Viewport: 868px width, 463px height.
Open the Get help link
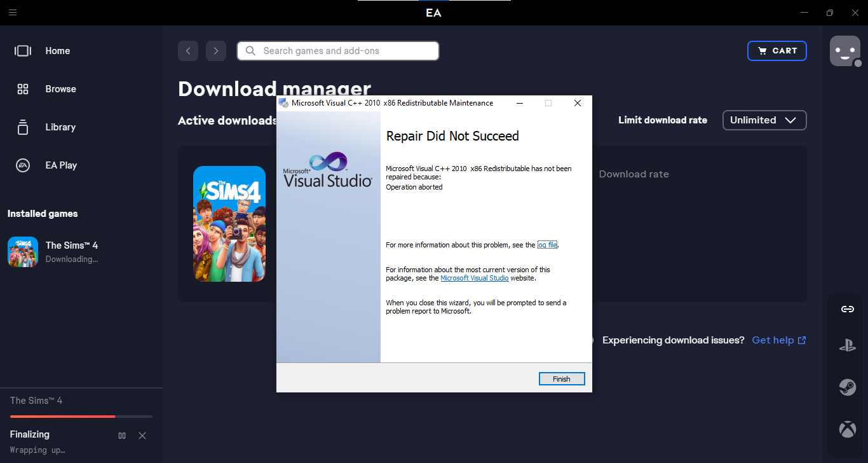pos(778,340)
